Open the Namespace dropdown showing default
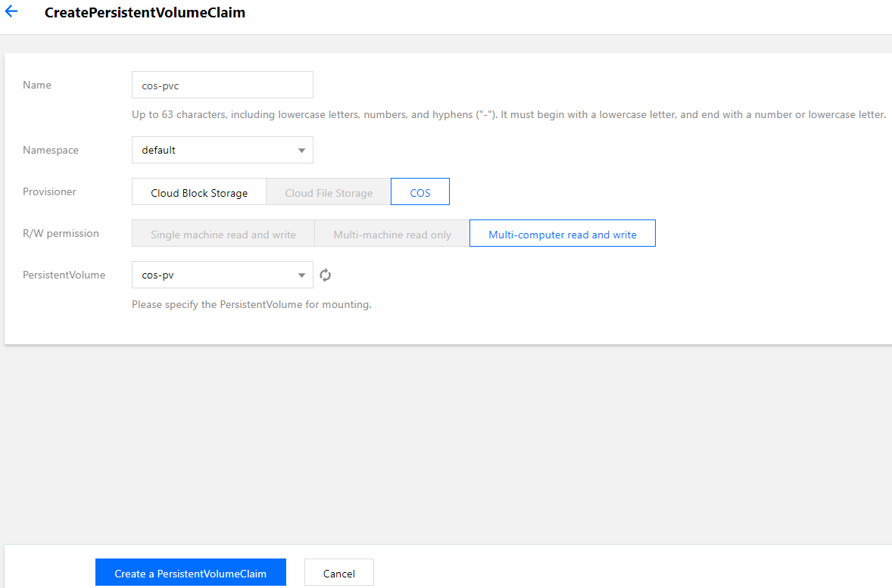This screenshot has width=892, height=588. coord(223,150)
